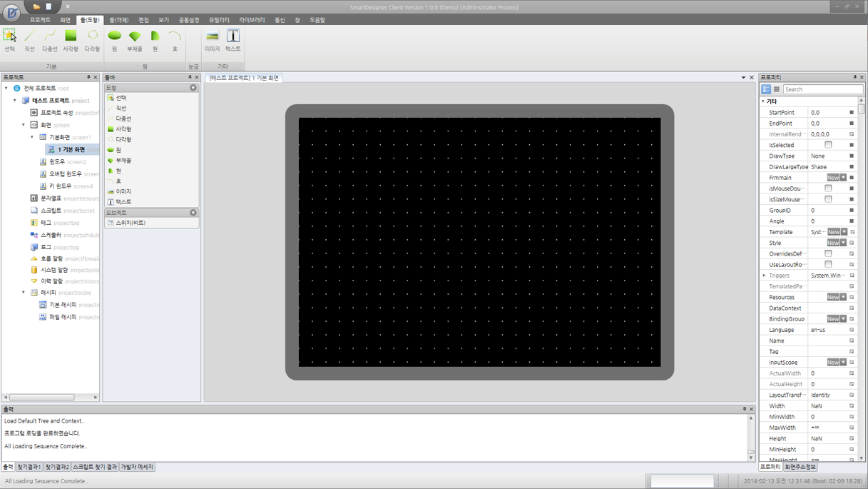Open the 화면 ribbon tab
Image resolution: width=868 pixels, height=489 pixels.
click(x=65, y=20)
